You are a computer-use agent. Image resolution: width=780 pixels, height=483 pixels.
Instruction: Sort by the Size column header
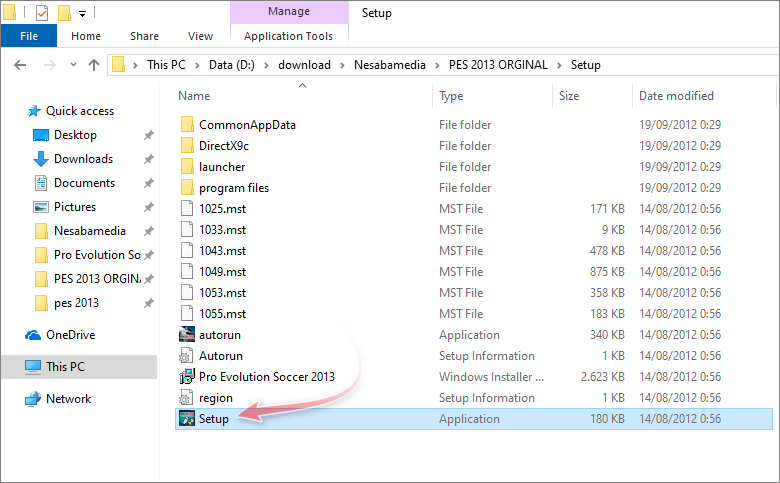[x=569, y=96]
